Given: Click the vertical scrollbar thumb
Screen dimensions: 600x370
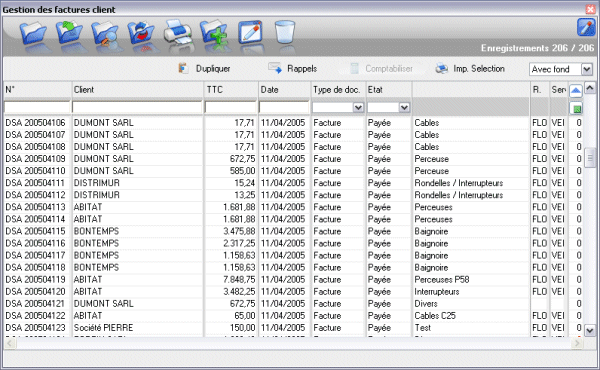Looking at the screenshot, I should (590, 158).
